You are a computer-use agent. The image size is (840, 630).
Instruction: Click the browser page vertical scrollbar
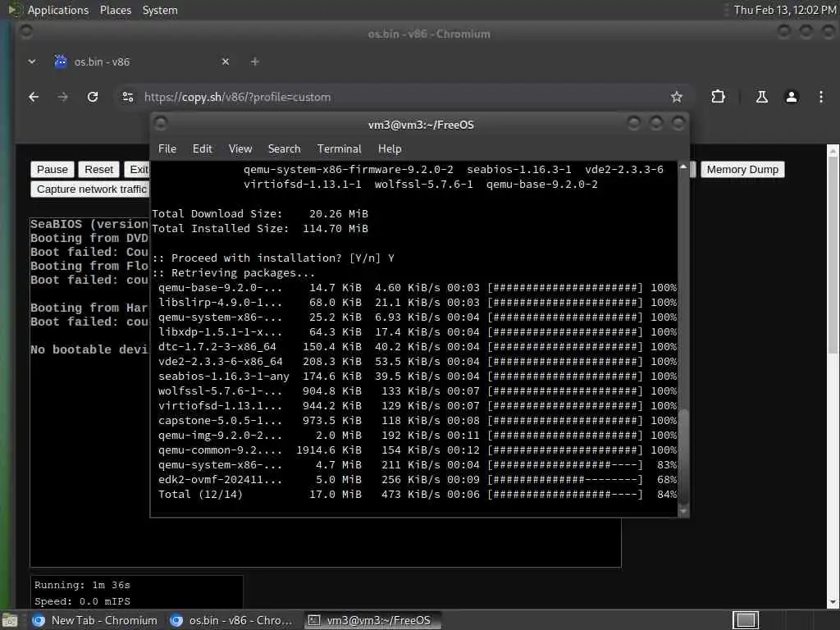pyautogui.click(x=833, y=257)
